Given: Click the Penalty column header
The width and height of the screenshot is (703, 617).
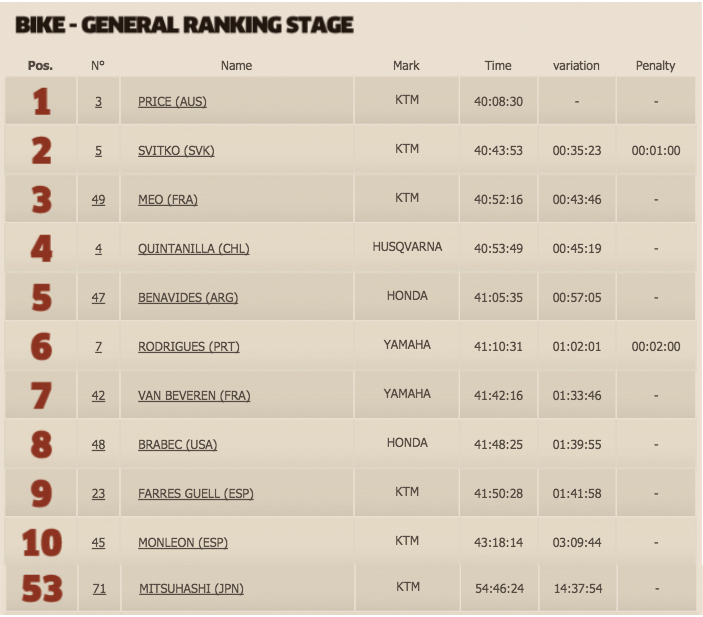Looking at the screenshot, I should pyautogui.click(x=655, y=65).
